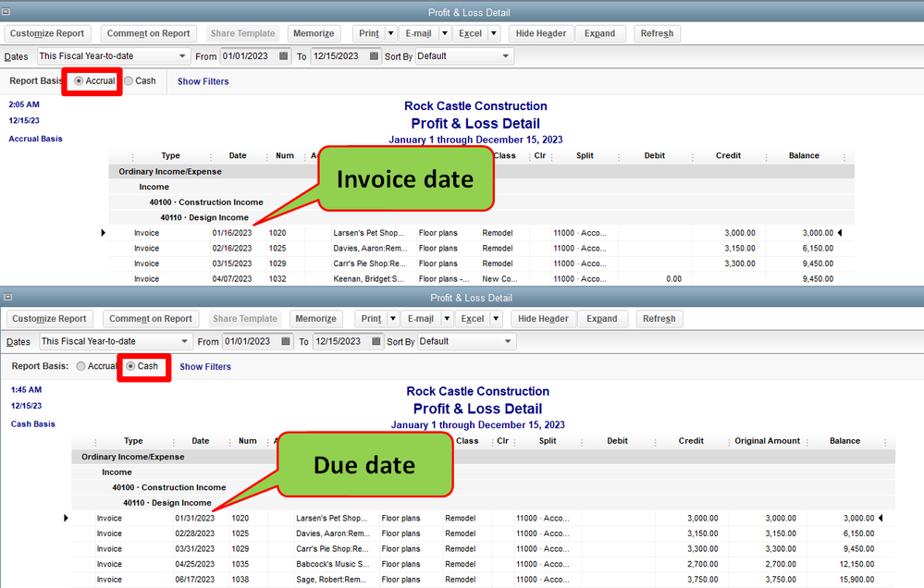
Task: Click Show Filters in the Accrual Basis report
Action: tap(203, 81)
